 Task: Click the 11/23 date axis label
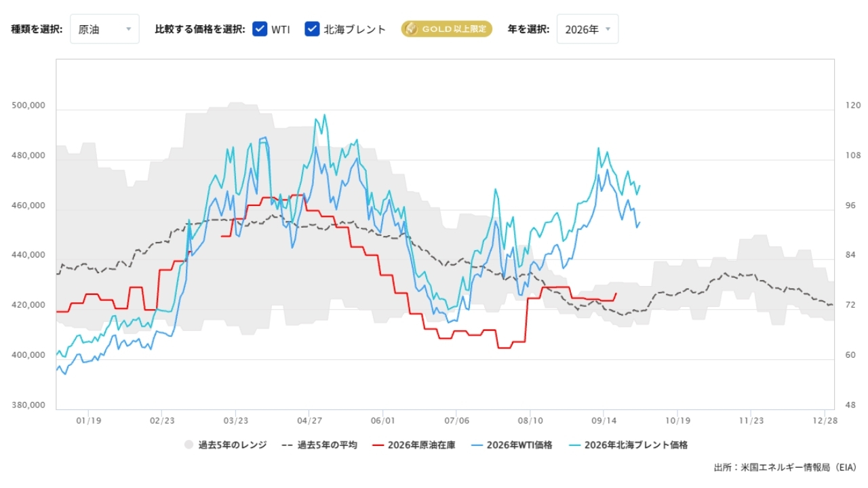(x=751, y=420)
